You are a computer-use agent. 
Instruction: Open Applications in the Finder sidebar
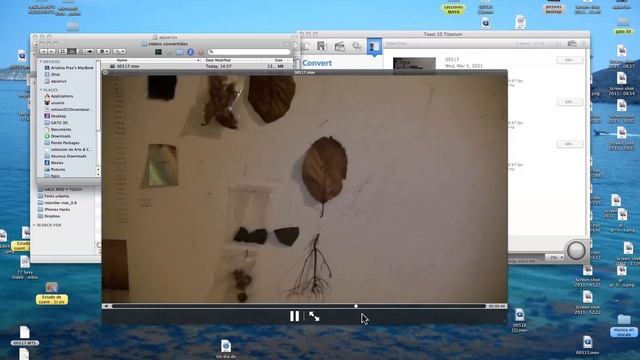point(58,96)
